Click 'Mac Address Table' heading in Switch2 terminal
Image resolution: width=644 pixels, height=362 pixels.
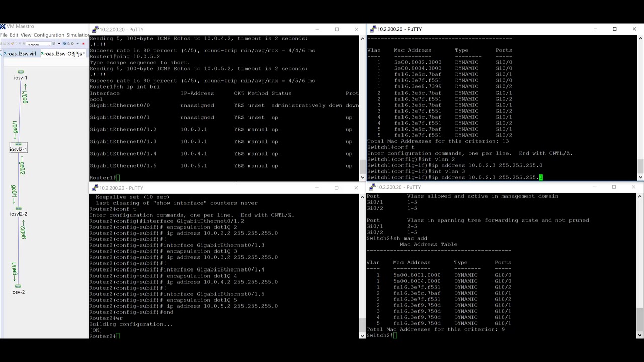(x=429, y=245)
